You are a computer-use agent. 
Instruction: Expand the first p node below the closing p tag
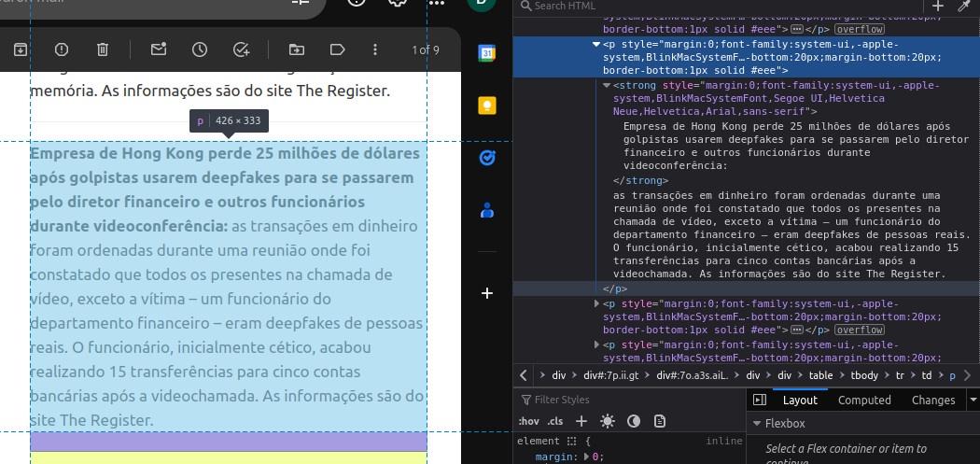tap(596, 304)
